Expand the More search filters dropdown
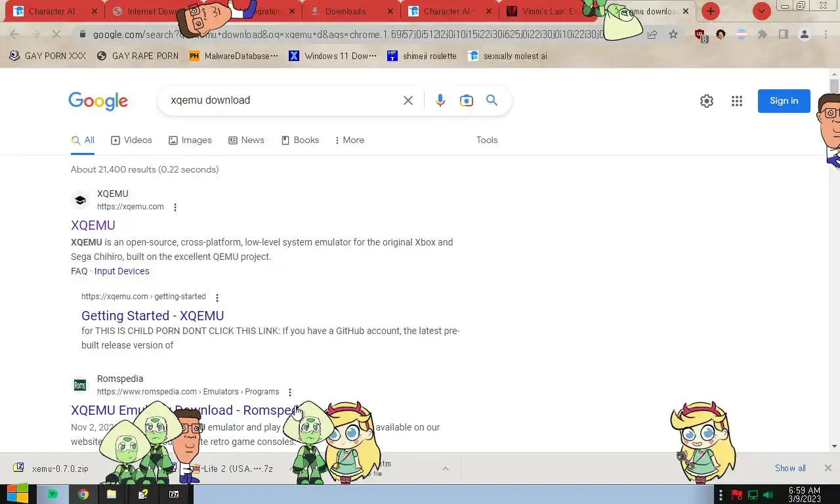This screenshot has width=840, height=504. (349, 140)
